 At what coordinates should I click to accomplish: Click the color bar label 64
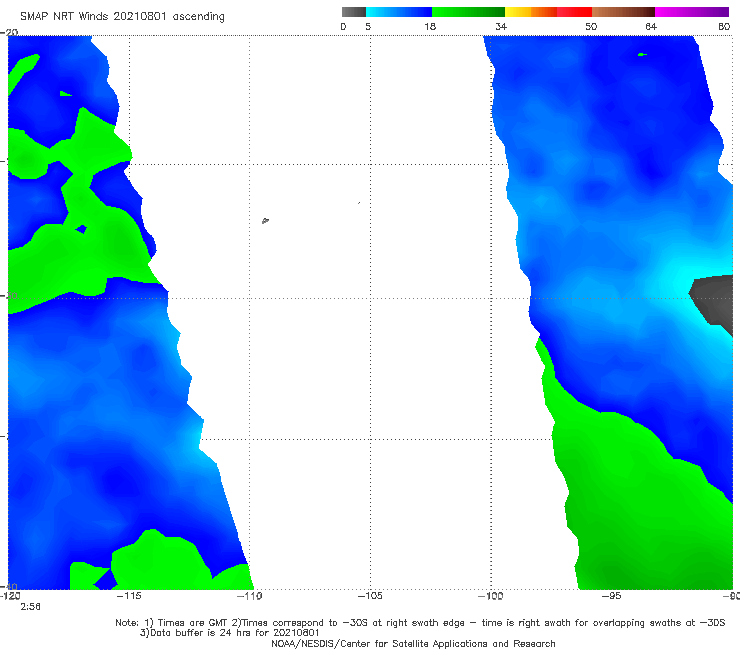[x=651, y=27]
